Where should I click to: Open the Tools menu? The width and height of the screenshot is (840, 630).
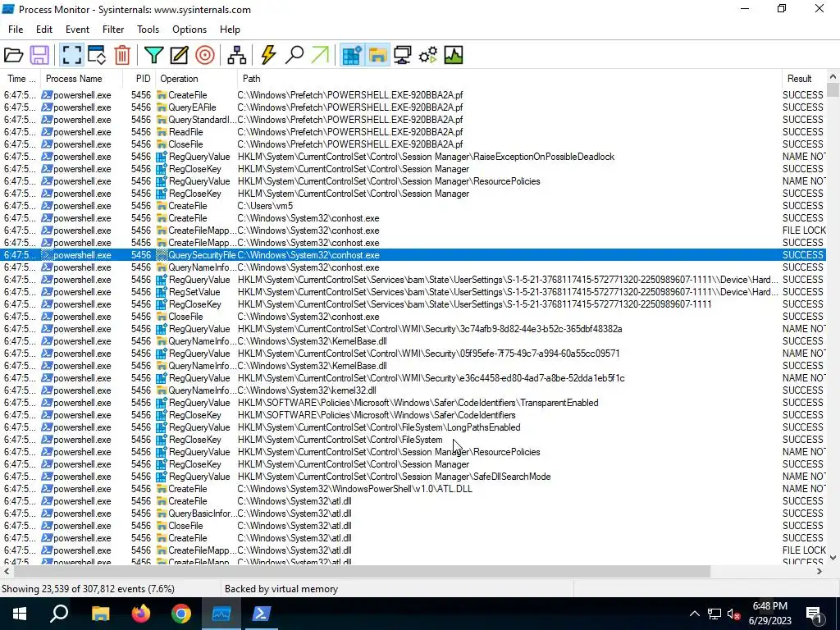148,30
